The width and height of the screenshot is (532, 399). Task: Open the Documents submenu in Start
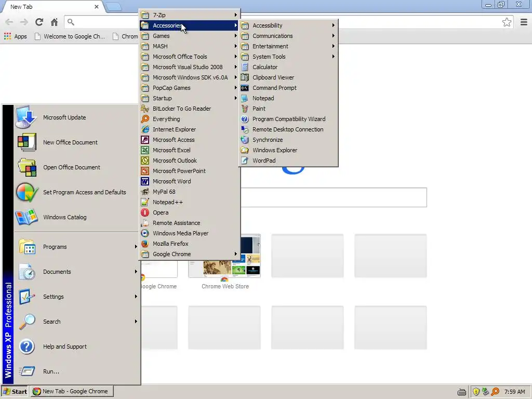[x=76, y=272]
